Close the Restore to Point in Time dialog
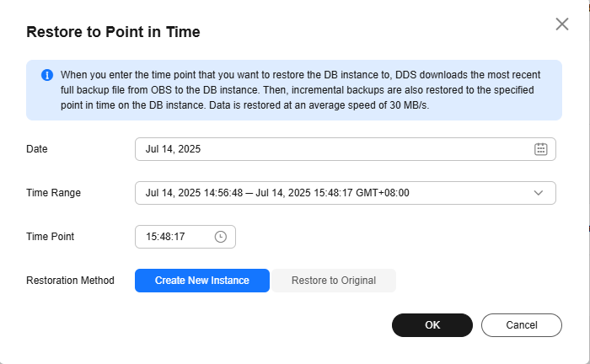Image resolution: width=590 pixels, height=364 pixels. (562, 24)
